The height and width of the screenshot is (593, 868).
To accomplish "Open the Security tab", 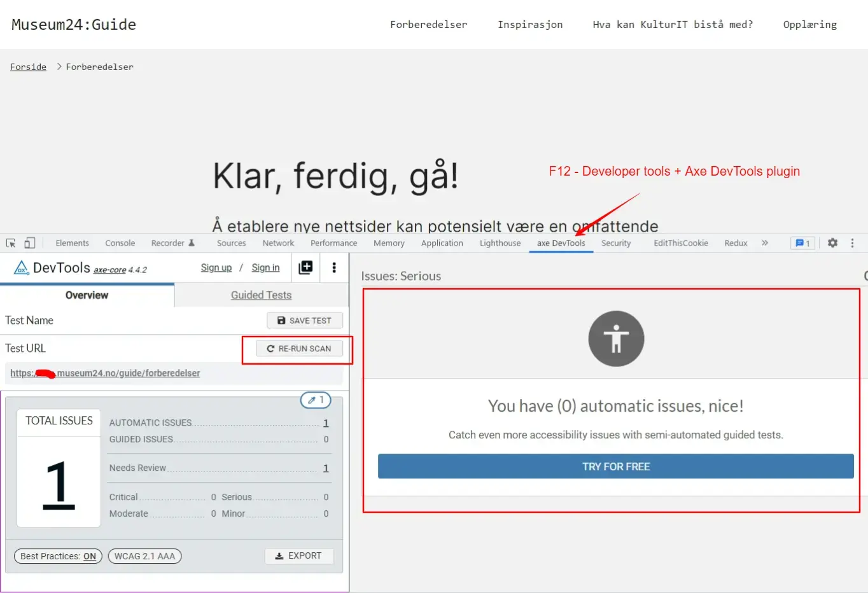I will [x=616, y=243].
